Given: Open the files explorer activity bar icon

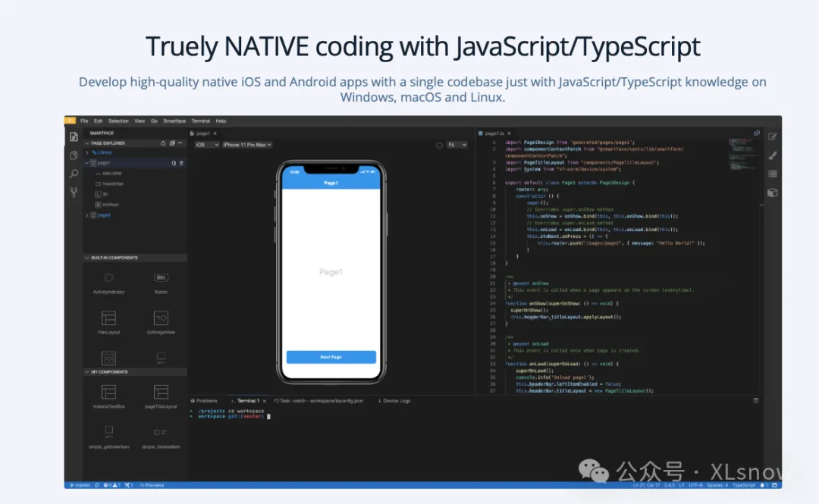Looking at the screenshot, I should point(74,155).
